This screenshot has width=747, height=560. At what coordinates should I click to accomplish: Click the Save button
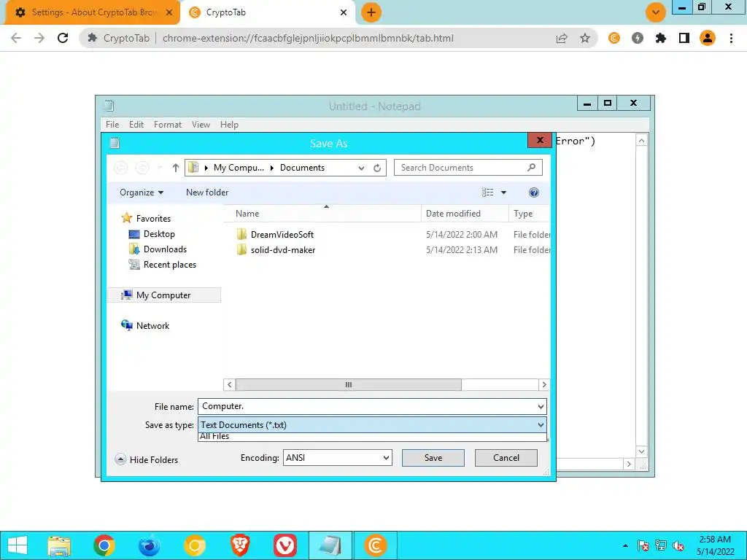[433, 458]
